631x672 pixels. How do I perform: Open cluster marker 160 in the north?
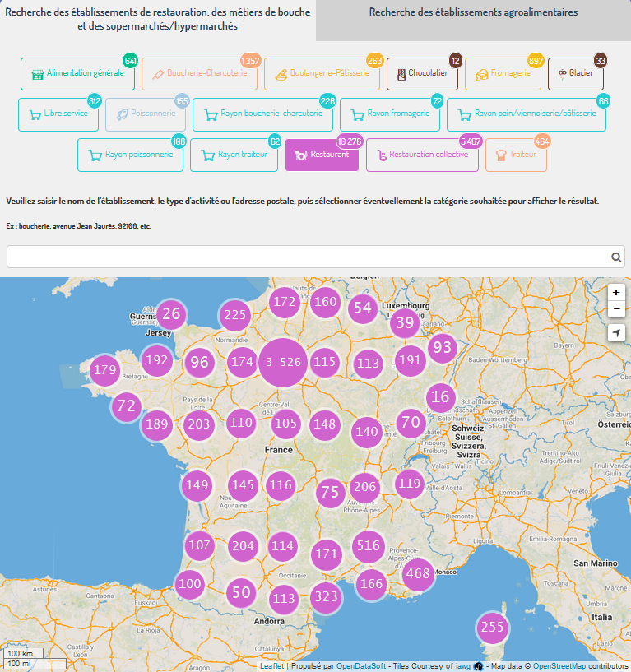click(325, 302)
